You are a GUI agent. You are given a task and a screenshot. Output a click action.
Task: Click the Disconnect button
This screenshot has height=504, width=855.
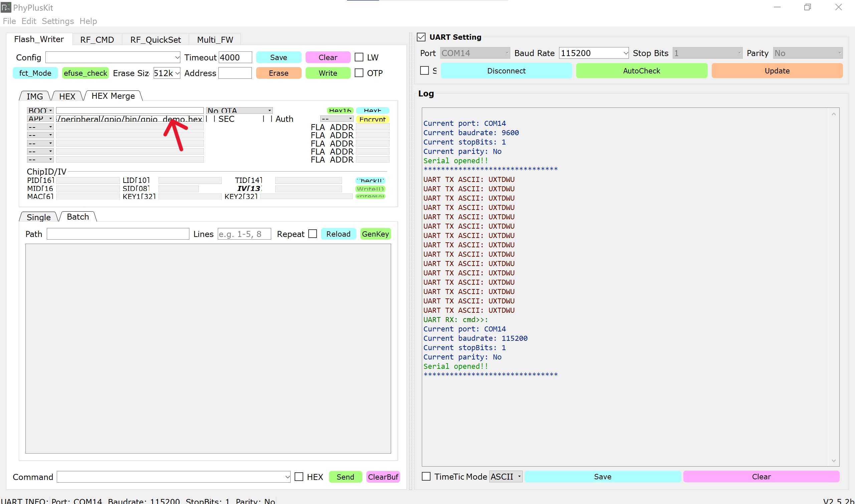506,71
